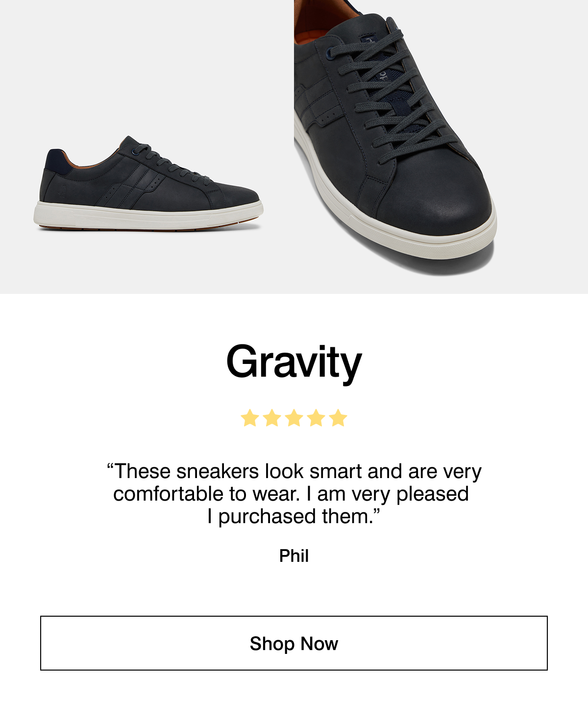Select the middle star of the five-star rating
Viewport: 588px width, 722px height.
(x=295, y=417)
